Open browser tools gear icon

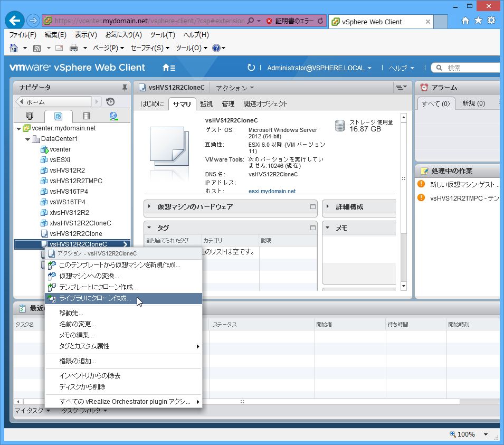click(x=491, y=21)
